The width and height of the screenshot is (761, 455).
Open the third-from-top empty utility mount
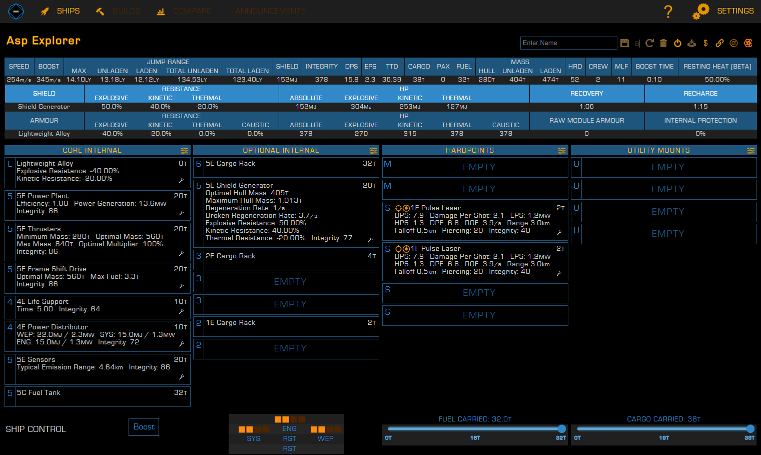(664, 212)
